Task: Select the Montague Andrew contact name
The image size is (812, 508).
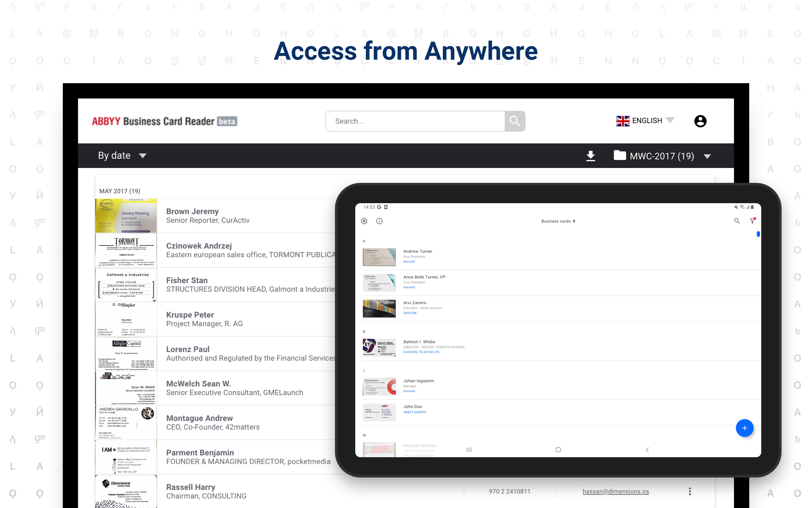Action: coord(199,418)
